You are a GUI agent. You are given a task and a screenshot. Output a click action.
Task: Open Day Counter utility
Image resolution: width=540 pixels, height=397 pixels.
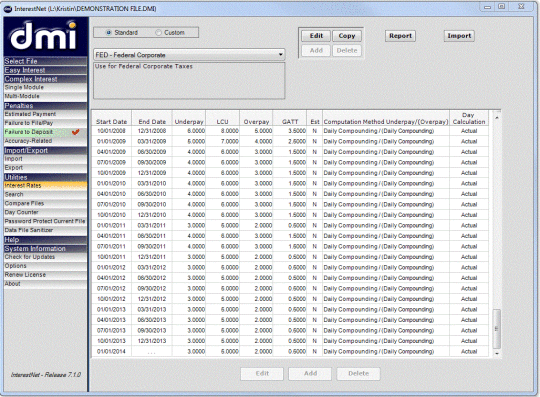[x=45, y=213]
